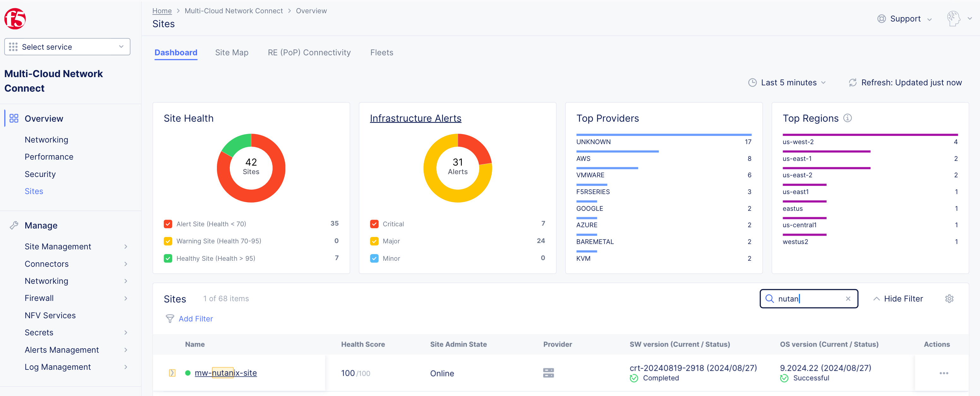The height and width of the screenshot is (396, 980).
Task: Open table settings gear in Sites panel
Action: [949, 299]
